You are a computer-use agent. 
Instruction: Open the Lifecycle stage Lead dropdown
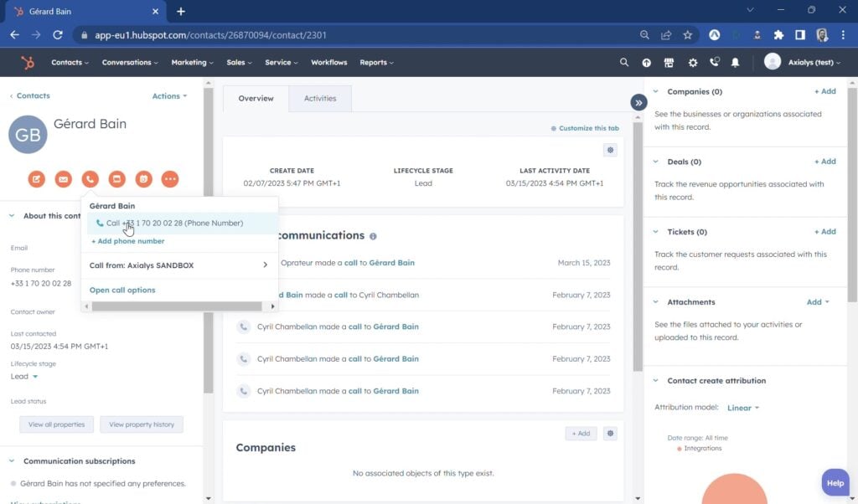click(24, 377)
